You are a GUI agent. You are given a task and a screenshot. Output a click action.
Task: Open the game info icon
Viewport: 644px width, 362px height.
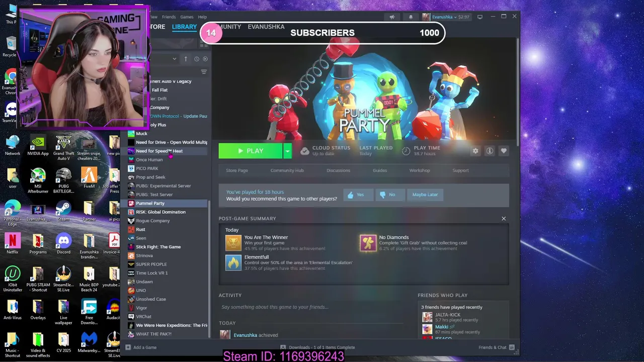tap(490, 151)
